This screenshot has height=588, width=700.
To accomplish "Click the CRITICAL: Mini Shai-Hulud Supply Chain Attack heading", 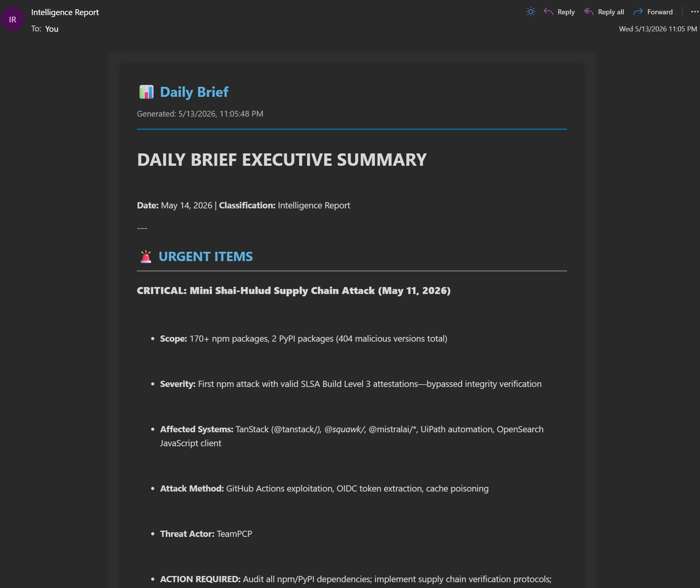I will coord(294,291).
